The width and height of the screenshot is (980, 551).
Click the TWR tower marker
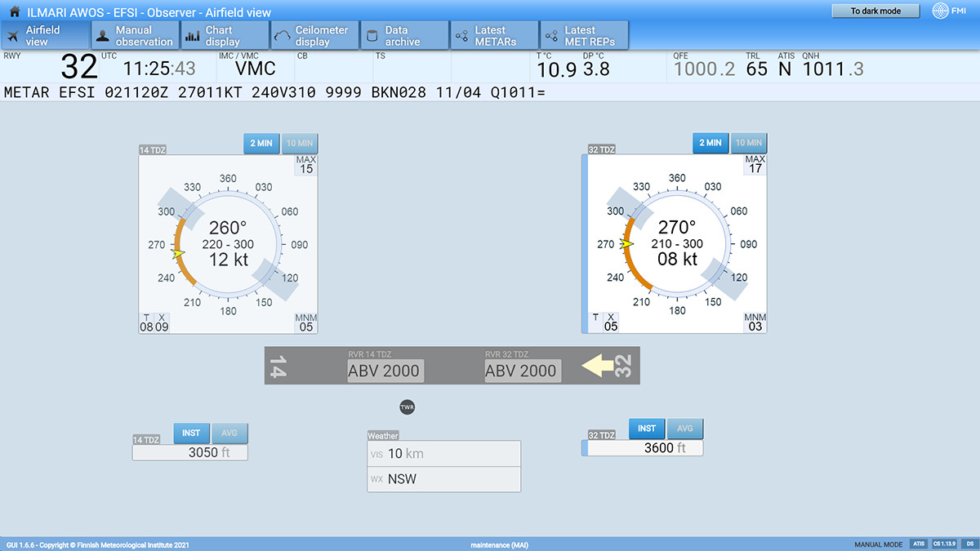coord(408,407)
